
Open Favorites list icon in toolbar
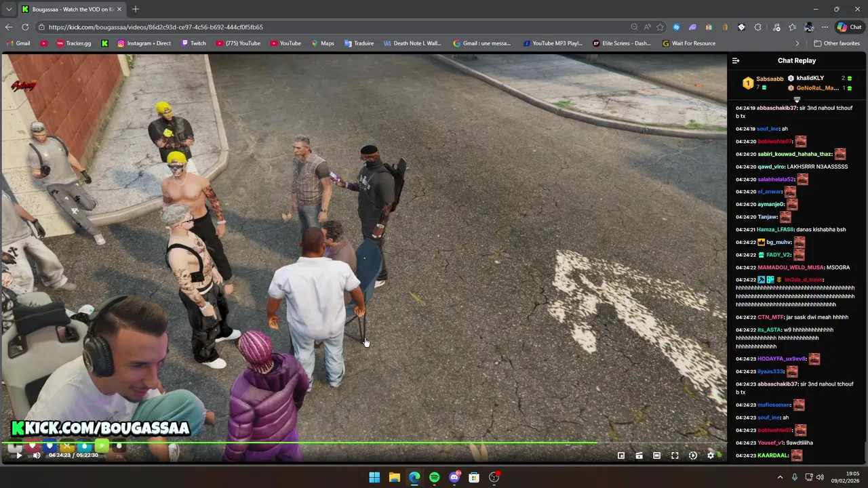[792, 27]
